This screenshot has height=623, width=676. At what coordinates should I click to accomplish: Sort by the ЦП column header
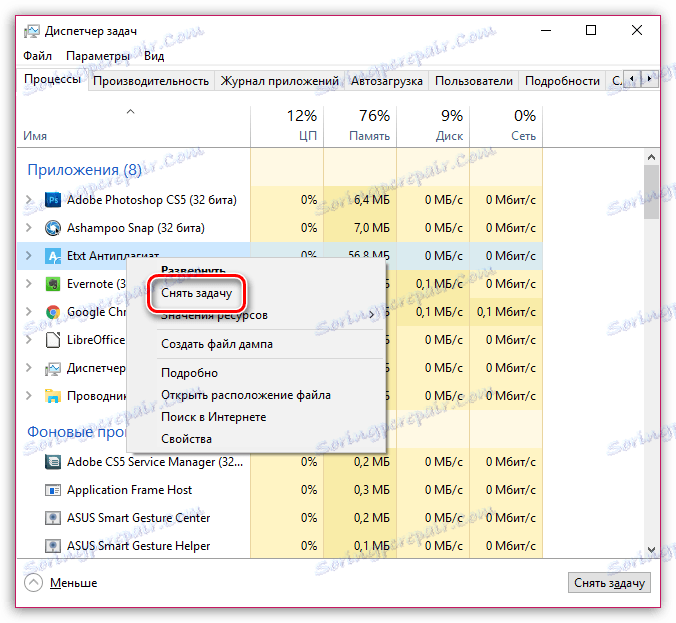point(287,126)
